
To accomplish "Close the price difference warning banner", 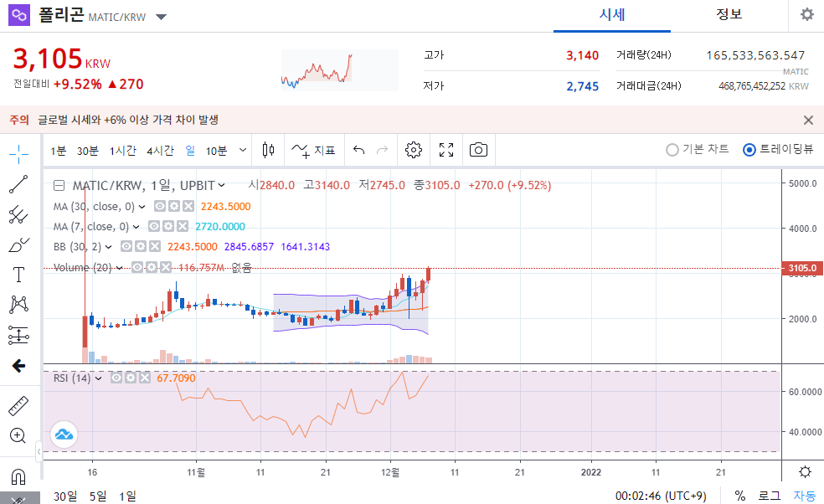I will [x=808, y=121].
